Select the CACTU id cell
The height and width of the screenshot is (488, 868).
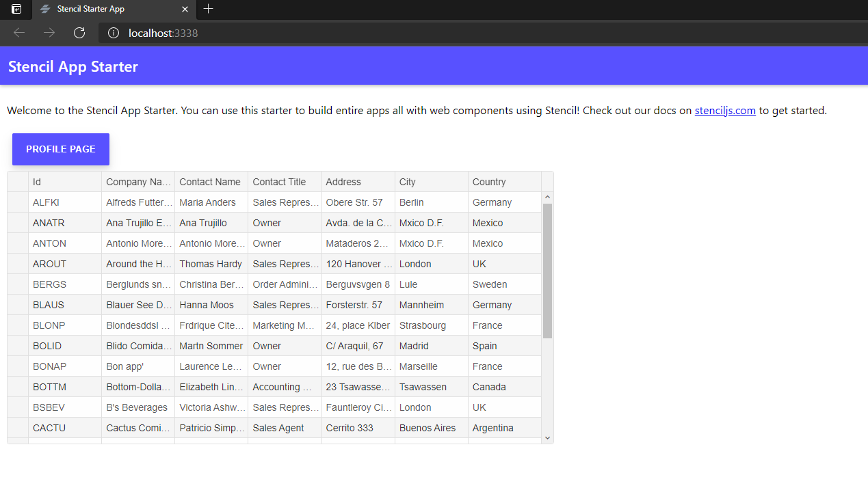pos(65,428)
